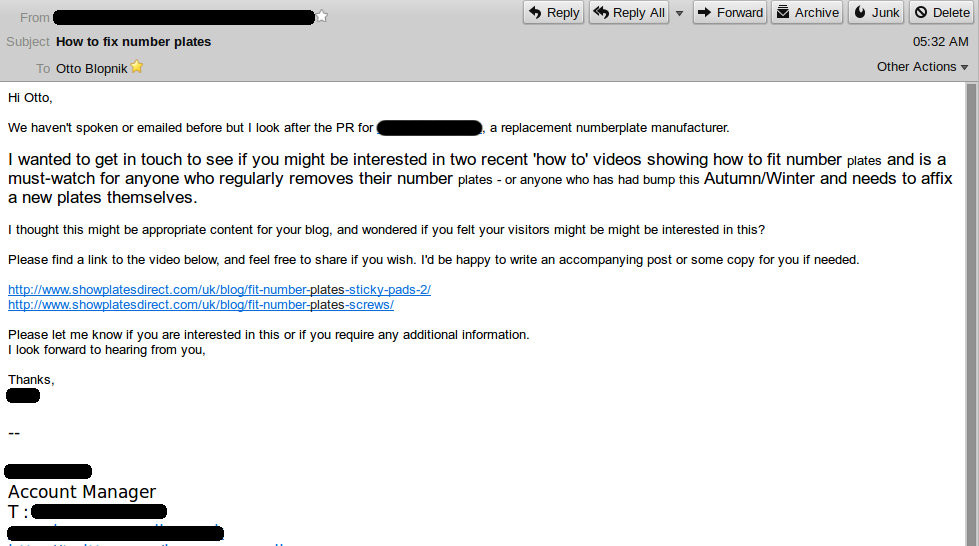Image resolution: width=979 pixels, height=546 pixels.
Task: Open the sticky-pads number plates link
Action: tap(219, 289)
